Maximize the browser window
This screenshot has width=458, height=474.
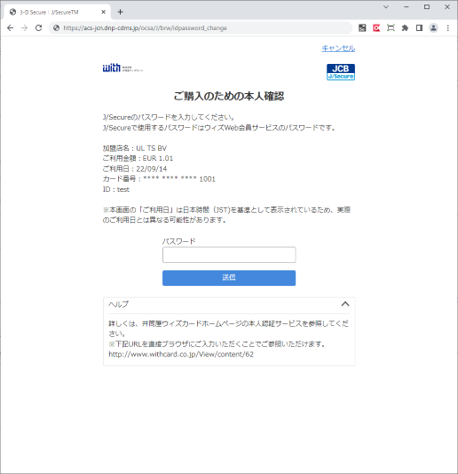(427, 7)
